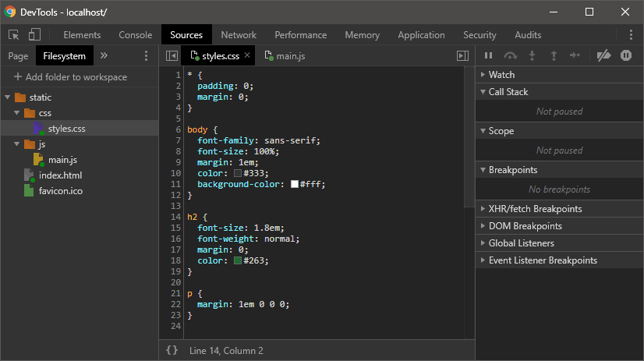Close the styles.css editor tab
The width and height of the screenshot is (644, 361).
click(247, 55)
